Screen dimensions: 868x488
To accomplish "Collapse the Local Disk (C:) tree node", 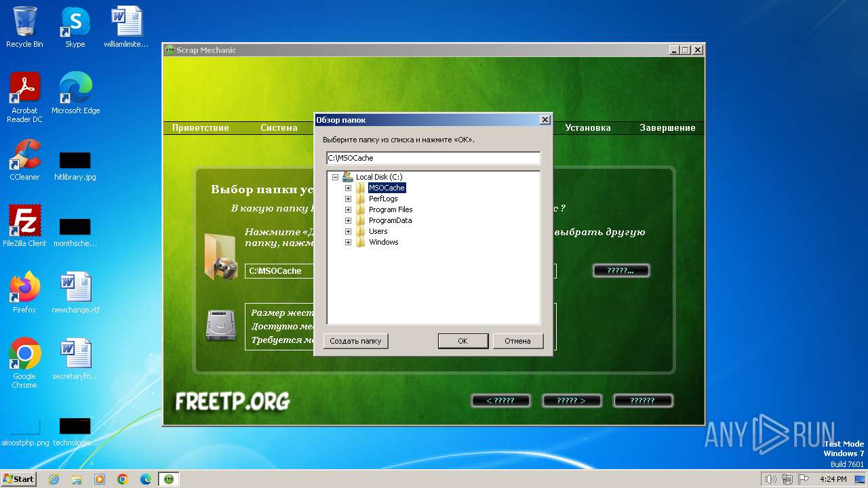I will tap(335, 177).
